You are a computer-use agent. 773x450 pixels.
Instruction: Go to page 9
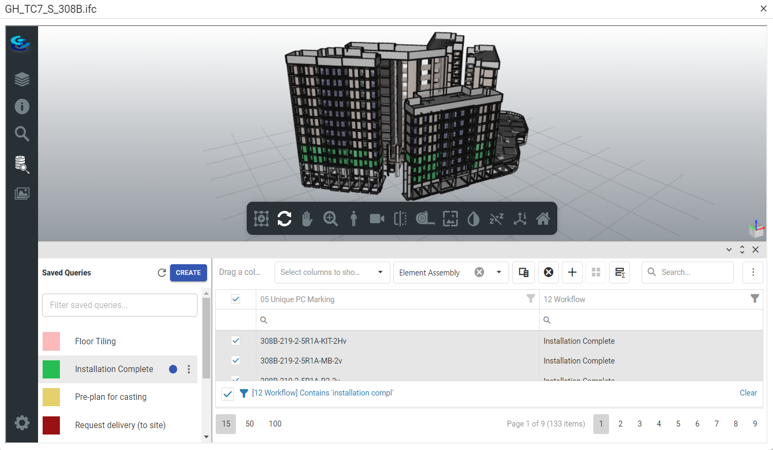755,424
